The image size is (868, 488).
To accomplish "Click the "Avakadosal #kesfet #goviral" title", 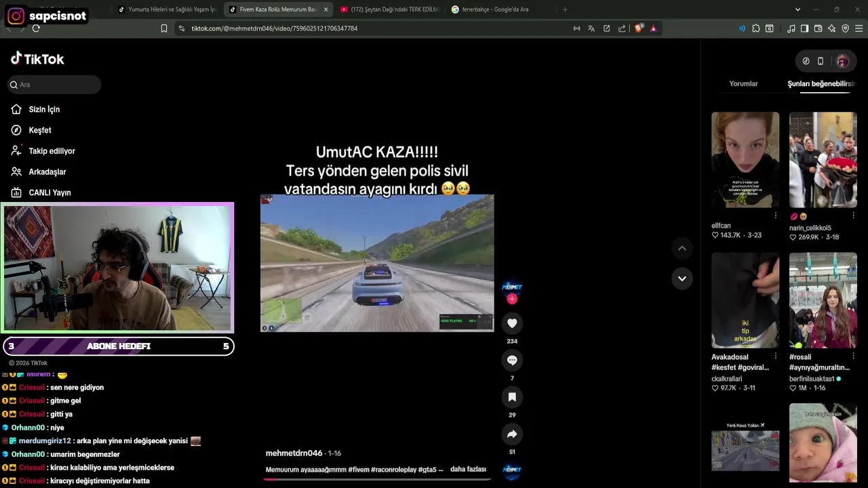I will [x=740, y=362].
